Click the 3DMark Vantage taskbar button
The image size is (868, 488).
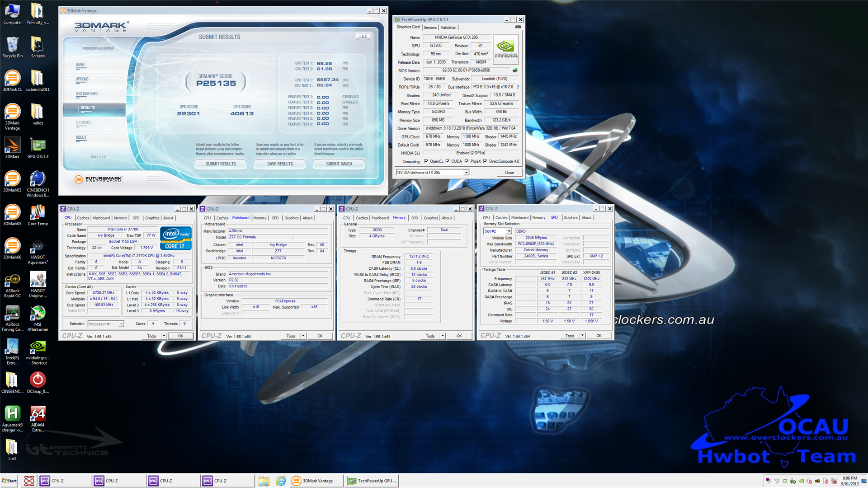317,481
